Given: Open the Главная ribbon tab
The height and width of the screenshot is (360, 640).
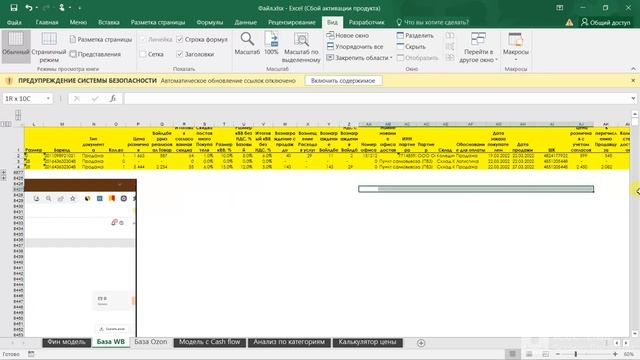Looking at the screenshot, I should (x=47, y=22).
